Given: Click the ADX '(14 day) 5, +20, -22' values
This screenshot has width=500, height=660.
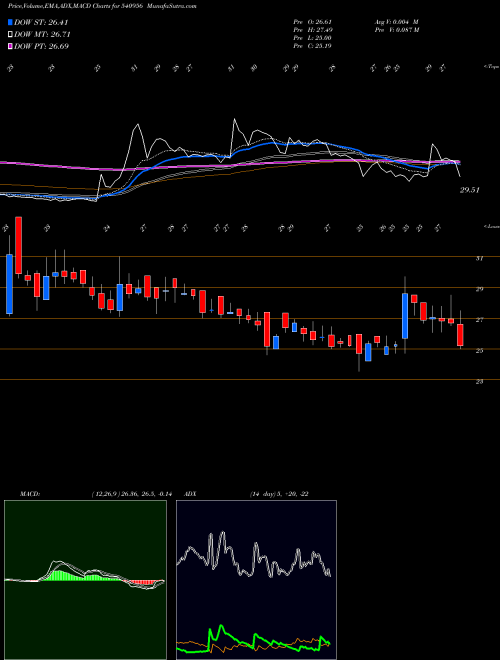Looking at the screenshot, I should [x=279, y=494].
